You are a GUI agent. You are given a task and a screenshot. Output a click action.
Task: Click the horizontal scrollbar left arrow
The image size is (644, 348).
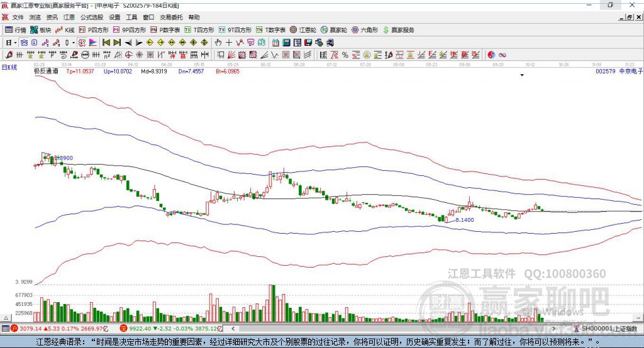[x=233, y=329]
